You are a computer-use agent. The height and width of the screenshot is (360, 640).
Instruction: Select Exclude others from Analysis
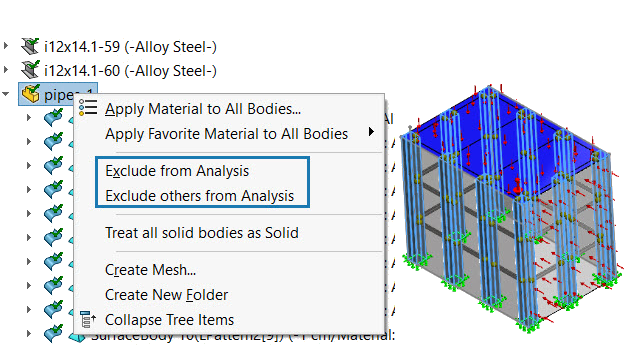point(200,196)
